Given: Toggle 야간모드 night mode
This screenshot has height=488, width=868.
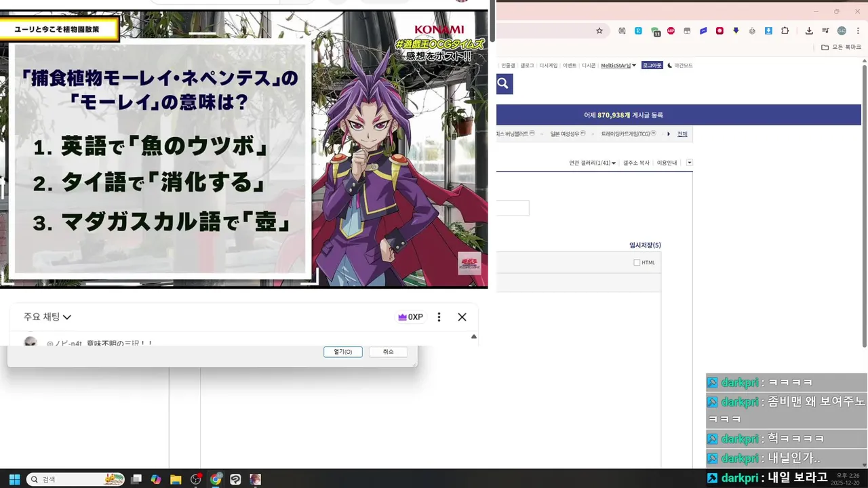Looking at the screenshot, I should pos(680,65).
